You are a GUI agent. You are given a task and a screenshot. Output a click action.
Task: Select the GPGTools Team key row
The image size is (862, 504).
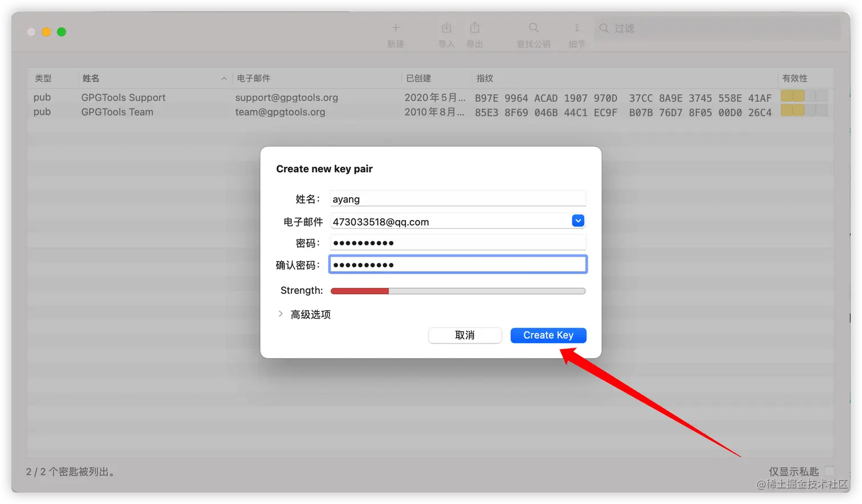[x=430, y=112]
